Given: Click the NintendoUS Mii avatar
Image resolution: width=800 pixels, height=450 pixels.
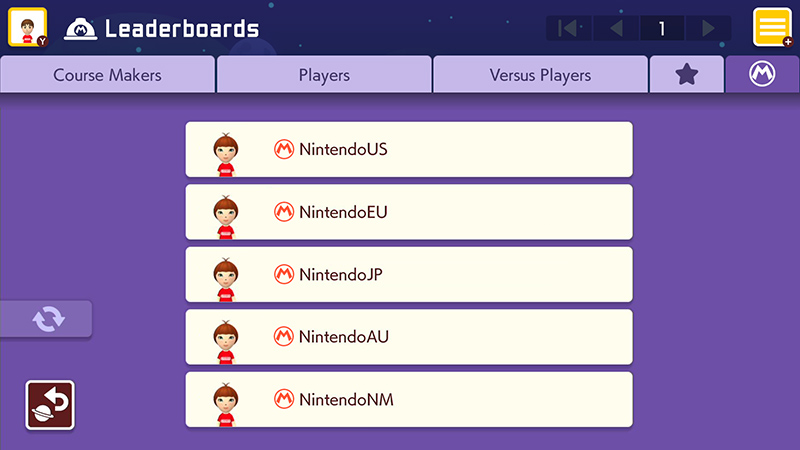Looking at the screenshot, I should [x=226, y=155].
